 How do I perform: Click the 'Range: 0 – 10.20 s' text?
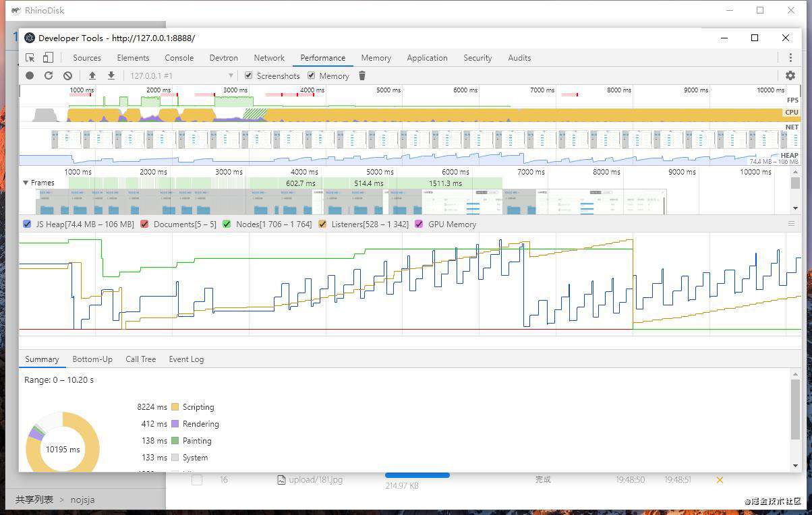(59, 380)
